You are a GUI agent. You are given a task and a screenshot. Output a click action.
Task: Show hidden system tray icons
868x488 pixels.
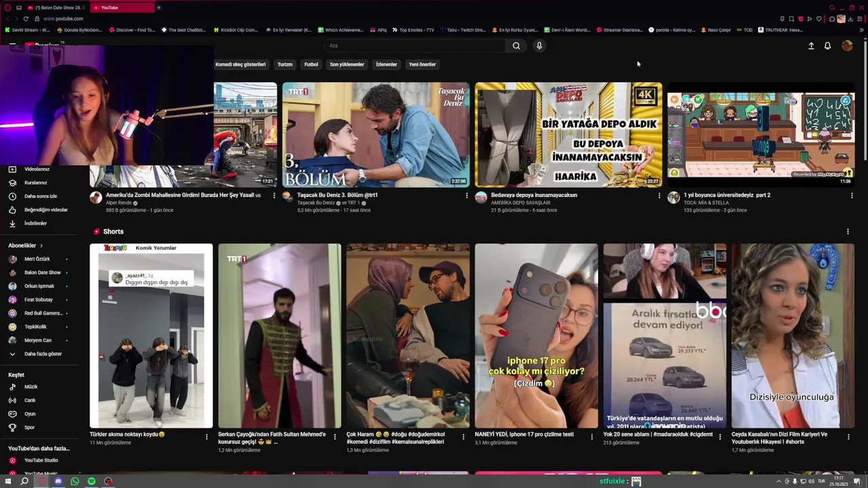[778, 481]
